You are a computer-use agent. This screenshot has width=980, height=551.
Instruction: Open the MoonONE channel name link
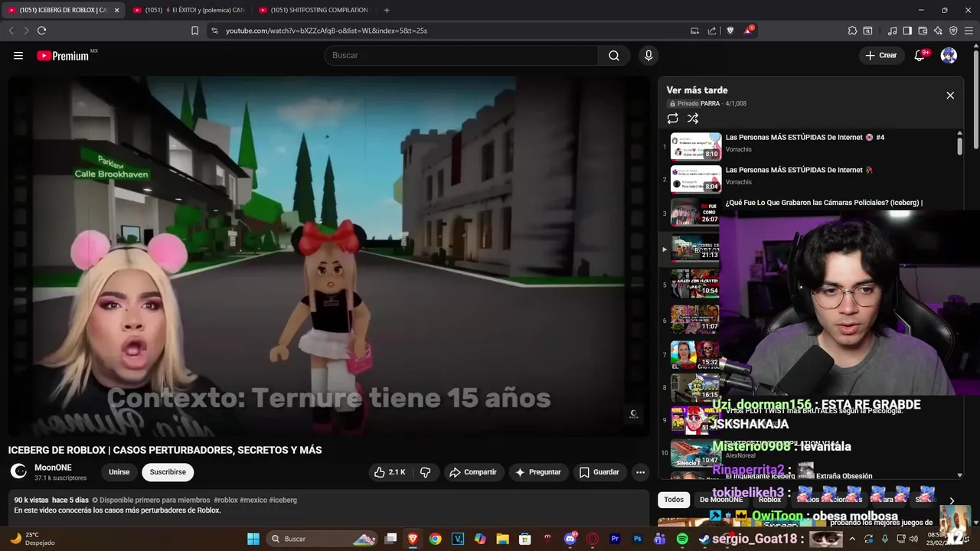(53, 468)
